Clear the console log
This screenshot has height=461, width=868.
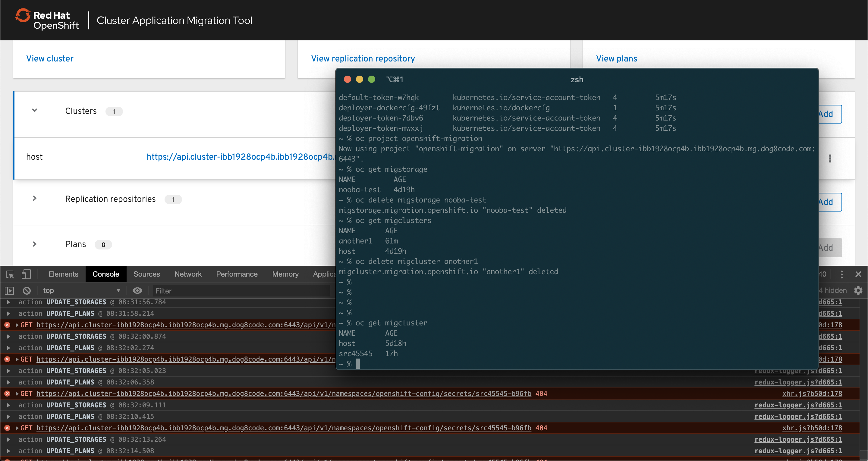click(x=26, y=290)
